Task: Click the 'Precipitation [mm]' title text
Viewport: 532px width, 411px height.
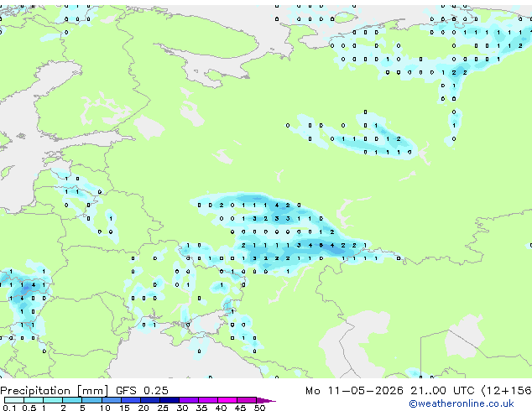Action: tap(55, 391)
